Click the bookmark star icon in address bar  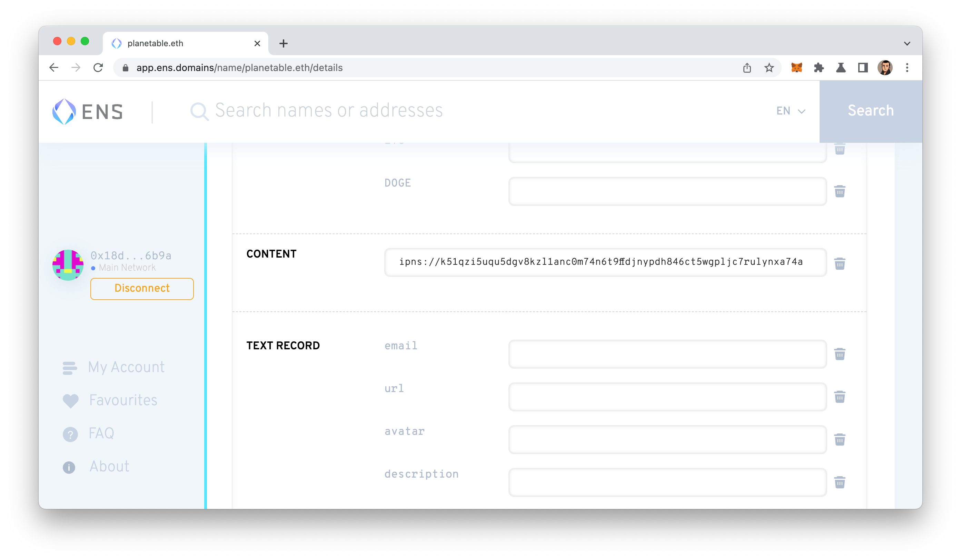(769, 67)
